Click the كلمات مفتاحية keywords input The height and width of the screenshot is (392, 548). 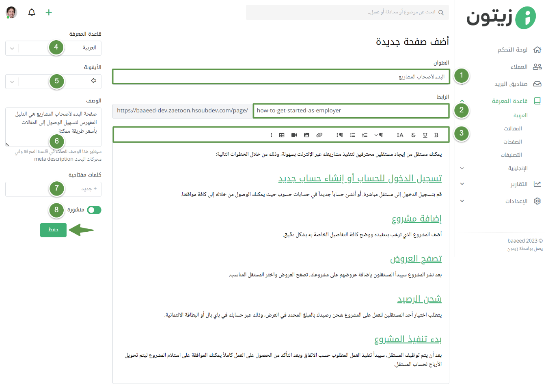tap(53, 189)
